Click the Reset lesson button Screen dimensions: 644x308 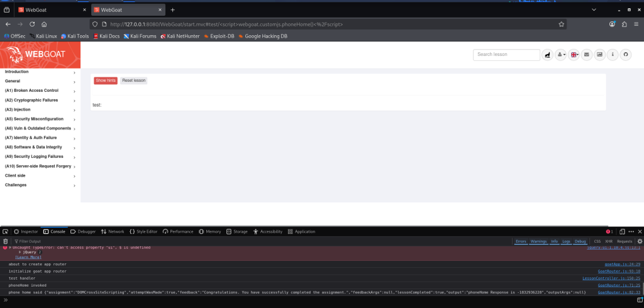[133, 80]
